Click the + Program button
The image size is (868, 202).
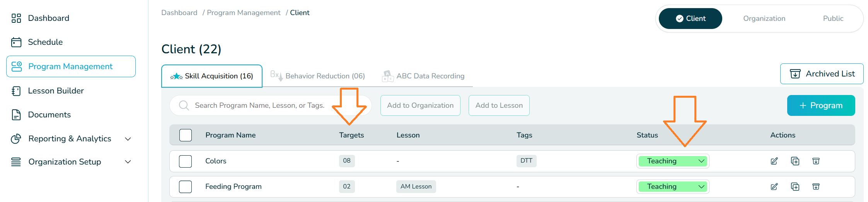(x=821, y=105)
